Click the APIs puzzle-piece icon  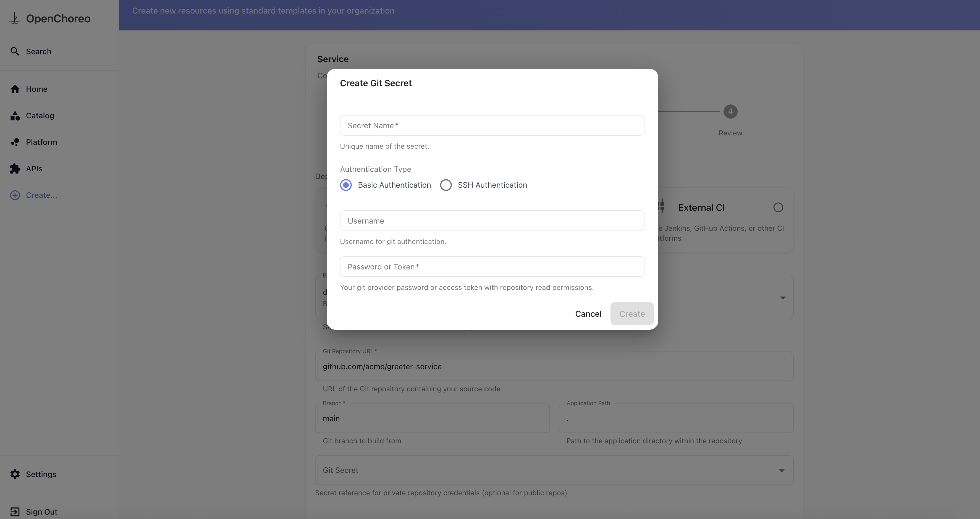(x=15, y=169)
